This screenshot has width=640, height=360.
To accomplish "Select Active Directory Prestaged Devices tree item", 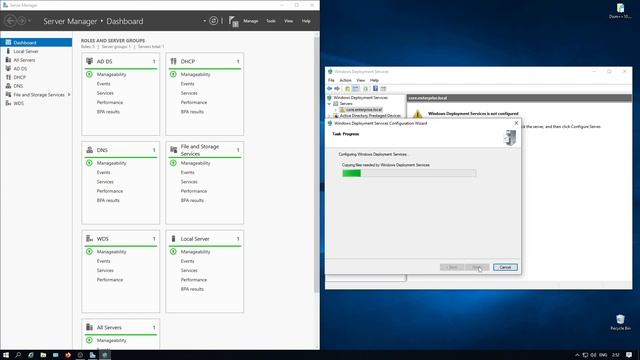I will click(x=370, y=116).
